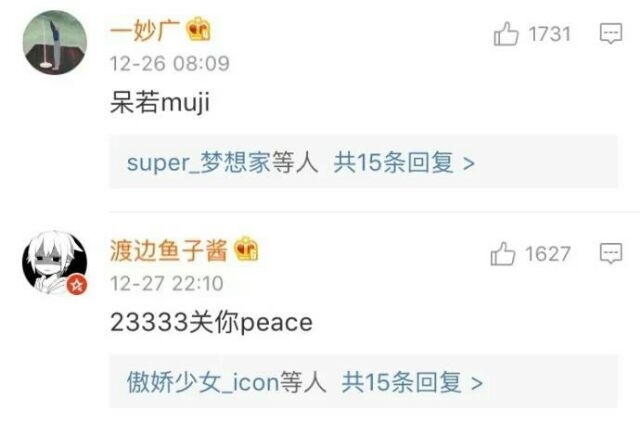640x421 pixels.
Task: Tap the red verified badge on avatar
Action: [77, 284]
